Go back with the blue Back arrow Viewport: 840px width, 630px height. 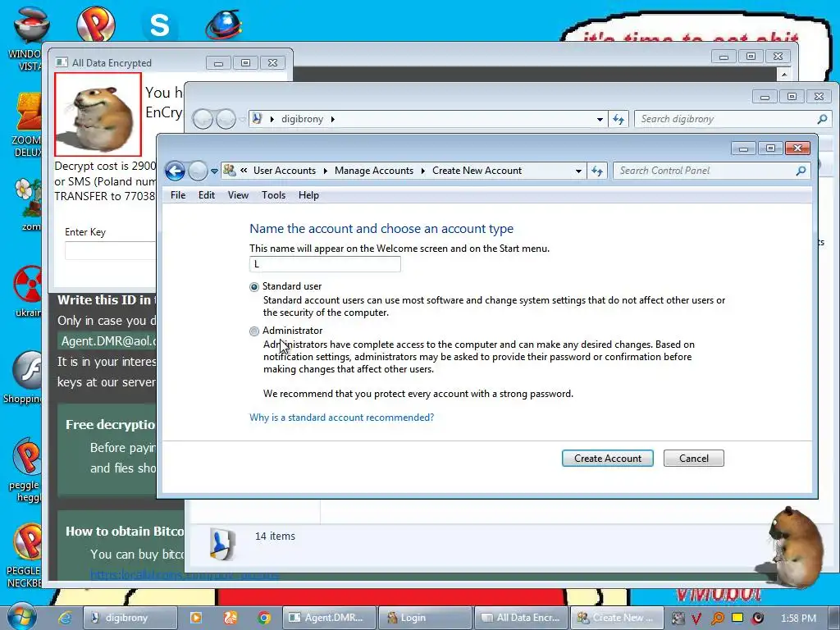[176, 171]
